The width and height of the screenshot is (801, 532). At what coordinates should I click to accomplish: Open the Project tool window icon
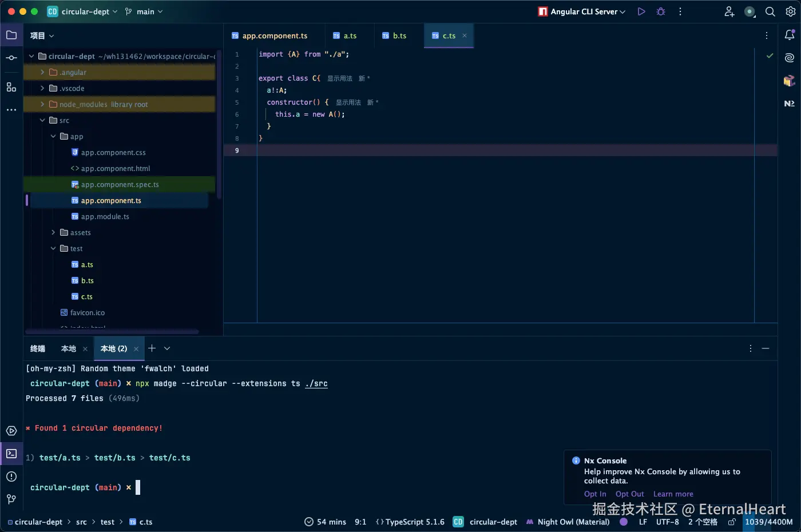(x=11, y=35)
